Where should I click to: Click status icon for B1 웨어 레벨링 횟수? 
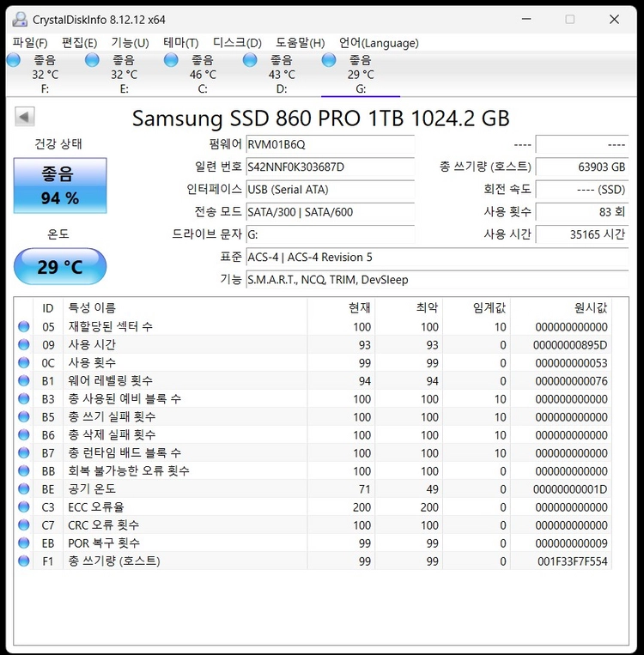pos(24,380)
